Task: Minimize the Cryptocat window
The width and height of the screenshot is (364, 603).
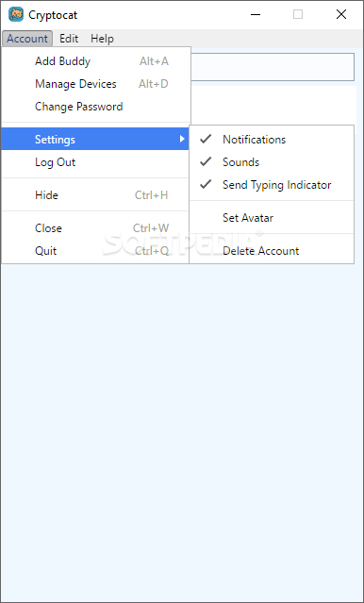Action: pyautogui.click(x=256, y=14)
